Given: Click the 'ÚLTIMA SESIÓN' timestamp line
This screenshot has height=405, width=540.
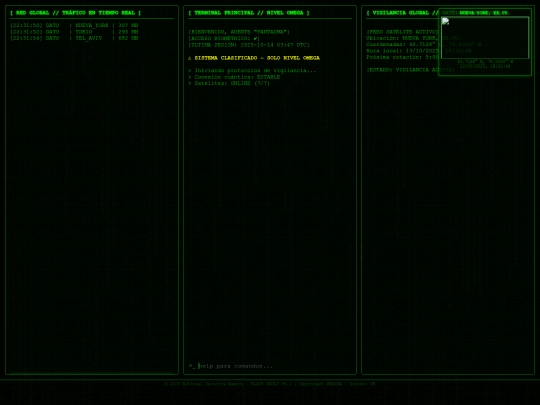Looking at the screenshot, I should [249, 45].
